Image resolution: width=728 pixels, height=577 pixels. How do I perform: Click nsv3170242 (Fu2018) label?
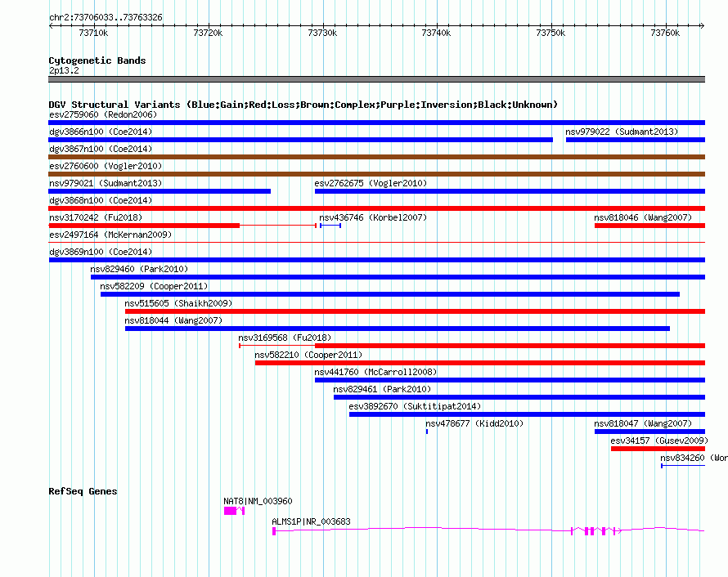point(96,217)
